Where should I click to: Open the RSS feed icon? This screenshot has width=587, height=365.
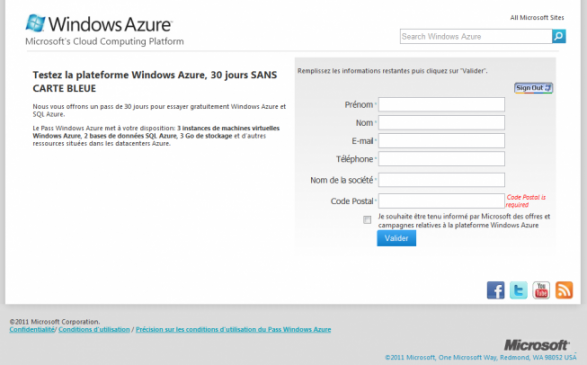(x=564, y=290)
